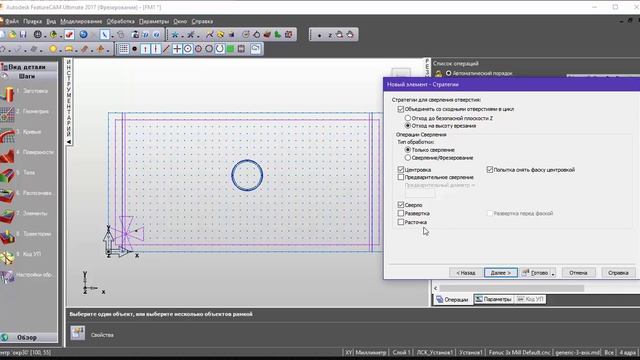Screen dimensions: 640x360
Task: Click the Save diskette toolbar icon
Action: point(23,35)
